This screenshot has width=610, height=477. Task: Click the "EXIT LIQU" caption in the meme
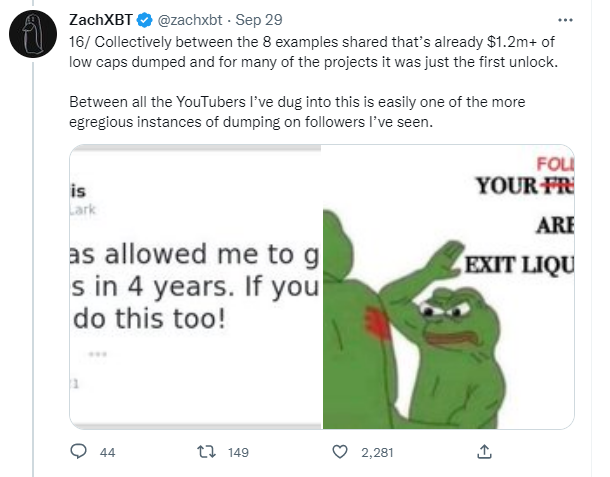point(520,264)
